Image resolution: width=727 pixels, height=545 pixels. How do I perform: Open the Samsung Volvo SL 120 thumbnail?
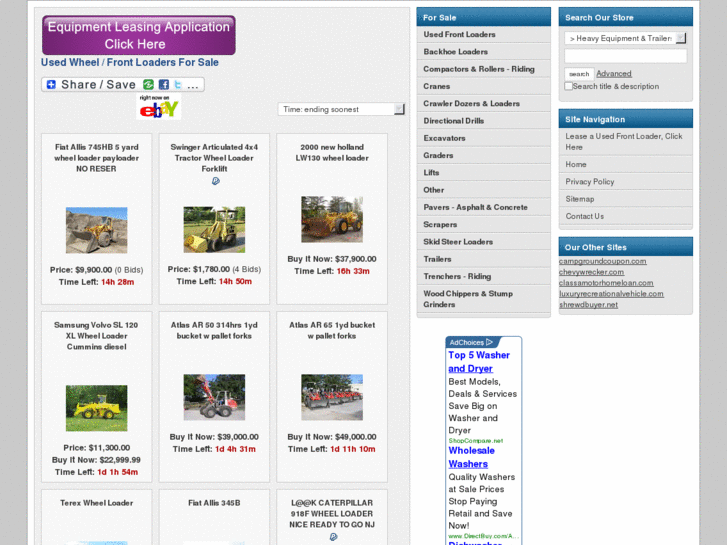point(96,408)
